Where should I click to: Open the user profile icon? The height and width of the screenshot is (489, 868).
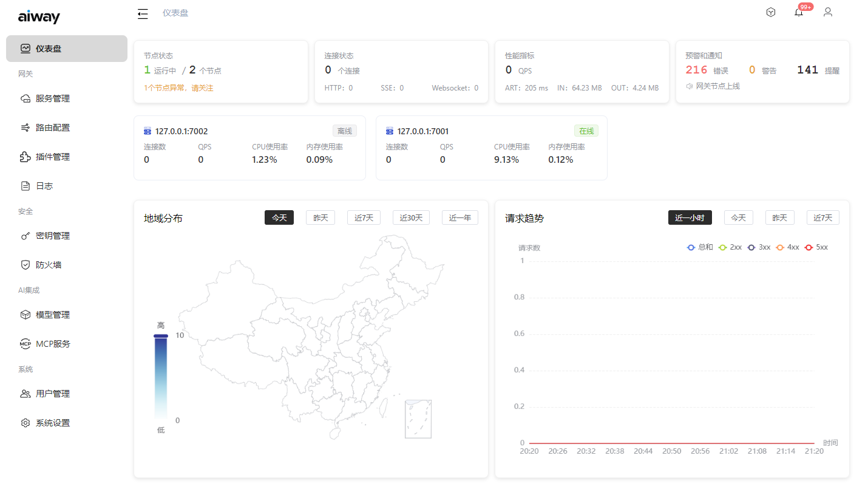tap(827, 12)
